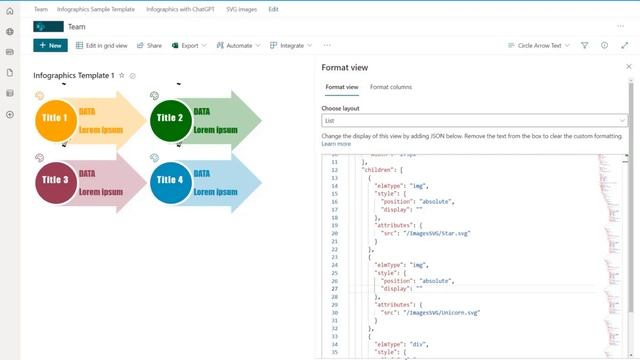Open the information details pane icon
Viewport: 640px width, 360px height.
click(604, 45)
